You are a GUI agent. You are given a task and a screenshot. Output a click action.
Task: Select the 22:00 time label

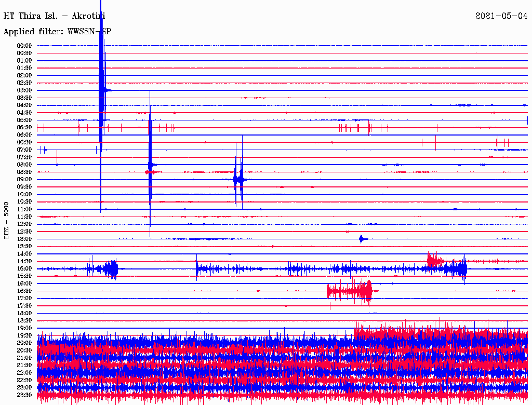point(24,373)
